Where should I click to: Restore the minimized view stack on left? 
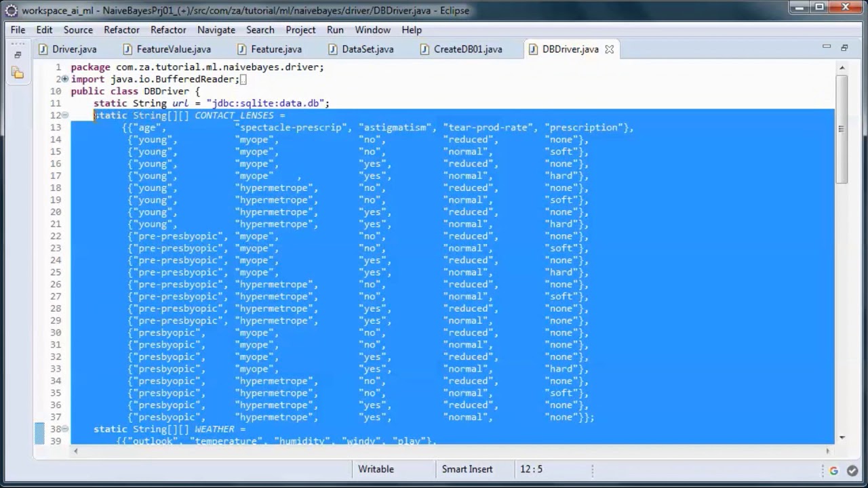point(18,54)
